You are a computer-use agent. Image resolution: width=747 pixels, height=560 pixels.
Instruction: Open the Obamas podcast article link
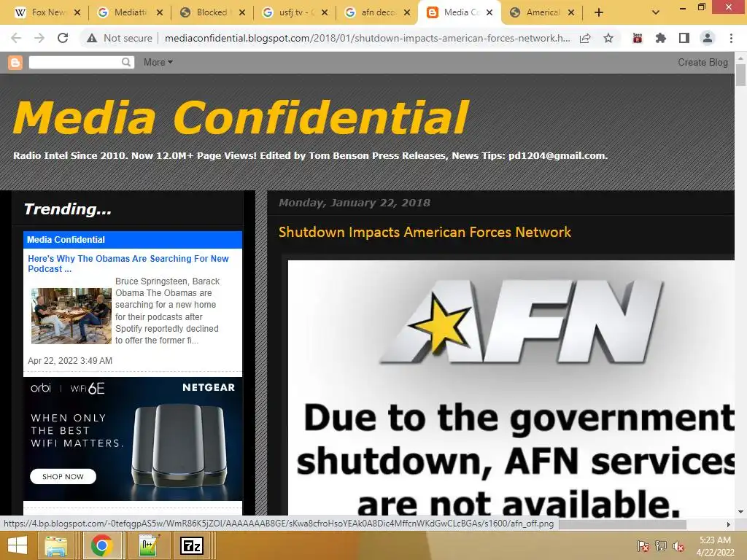[128, 263]
